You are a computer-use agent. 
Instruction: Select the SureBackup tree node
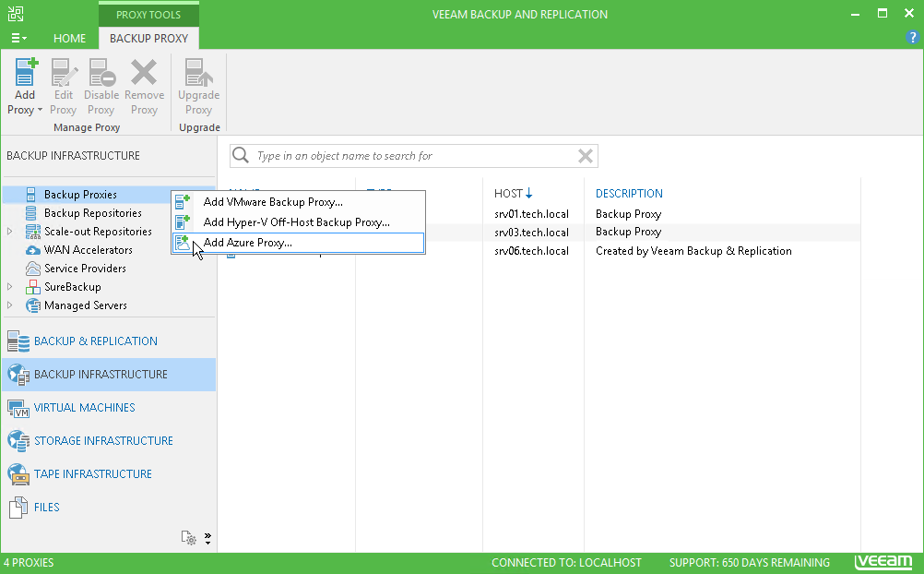[x=73, y=287]
